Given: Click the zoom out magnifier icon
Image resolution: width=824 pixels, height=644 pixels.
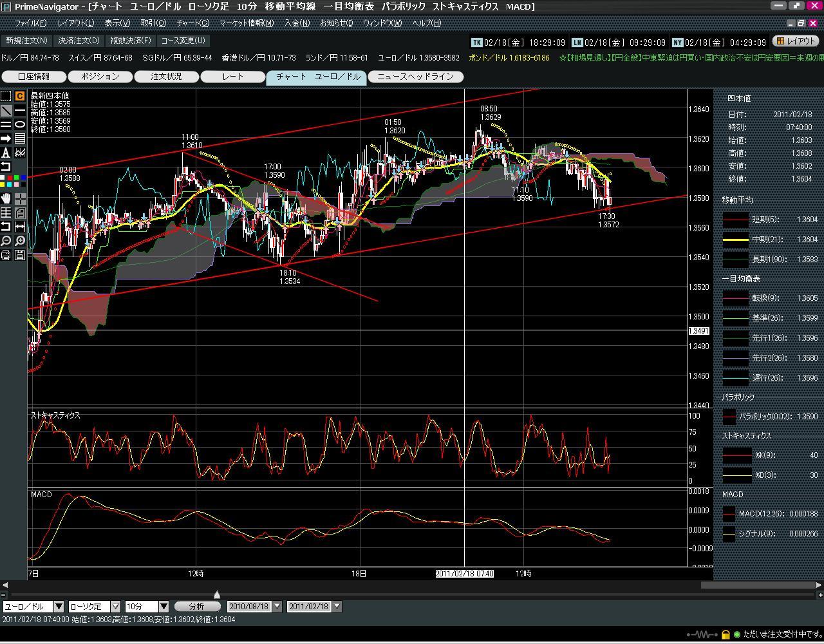Looking at the screenshot, I should point(6,241).
